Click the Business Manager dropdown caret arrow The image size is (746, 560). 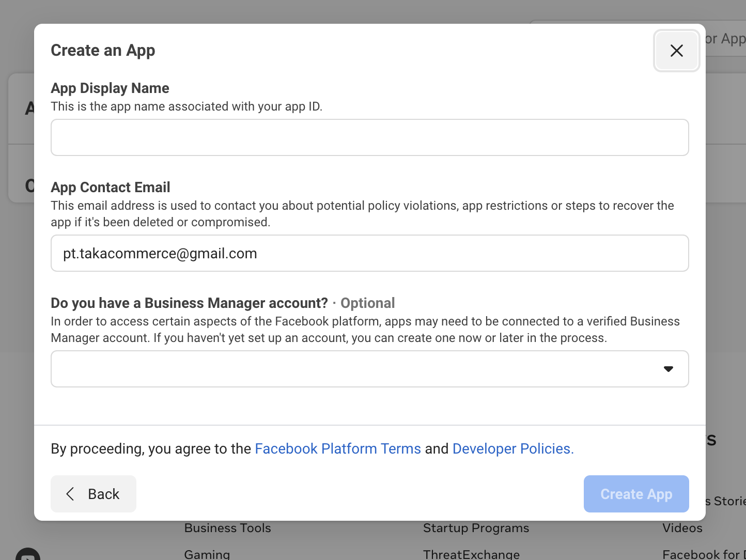[x=668, y=369]
